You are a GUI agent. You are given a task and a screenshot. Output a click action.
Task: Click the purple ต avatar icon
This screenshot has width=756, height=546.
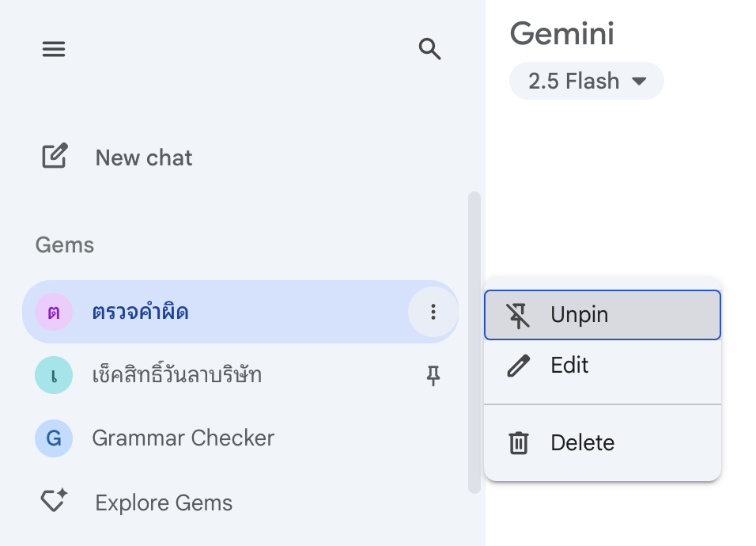[x=54, y=312]
